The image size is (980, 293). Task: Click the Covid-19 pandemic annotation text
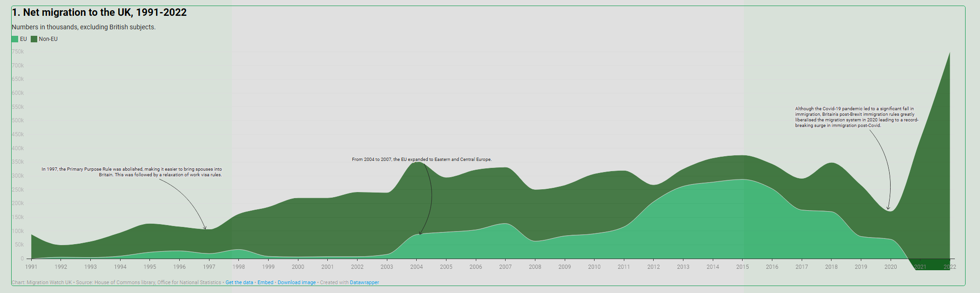coord(856,117)
